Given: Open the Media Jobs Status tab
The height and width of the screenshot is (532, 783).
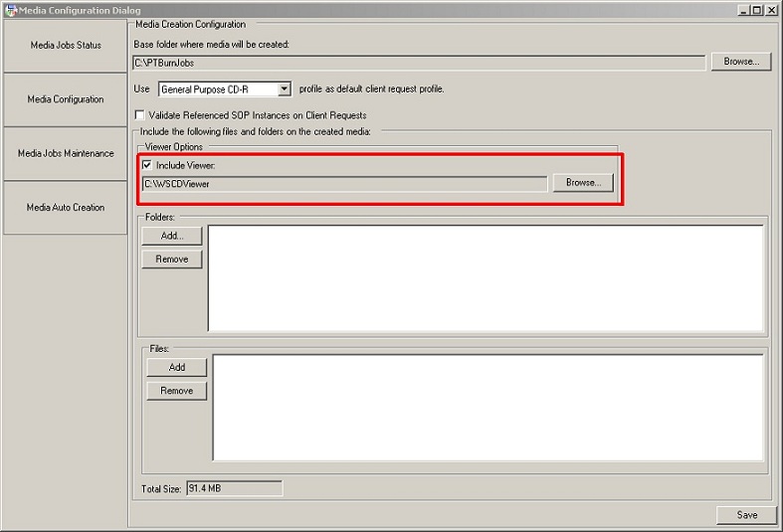Looking at the screenshot, I should tap(66, 46).
